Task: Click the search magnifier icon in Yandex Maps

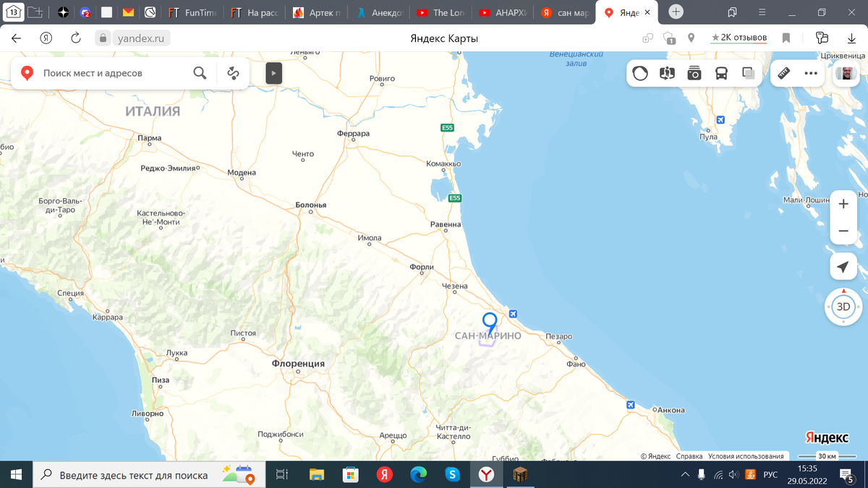Action: point(200,73)
